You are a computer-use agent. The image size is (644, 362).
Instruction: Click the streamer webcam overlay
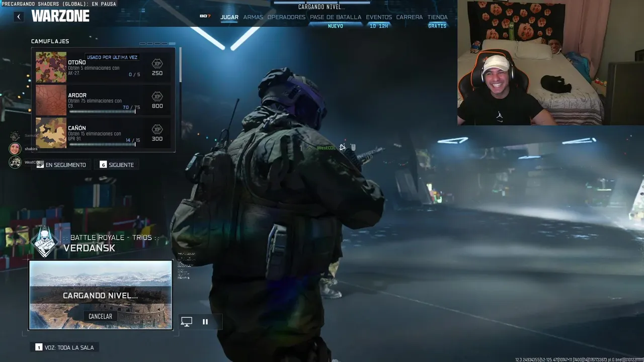(x=550, y=62)
